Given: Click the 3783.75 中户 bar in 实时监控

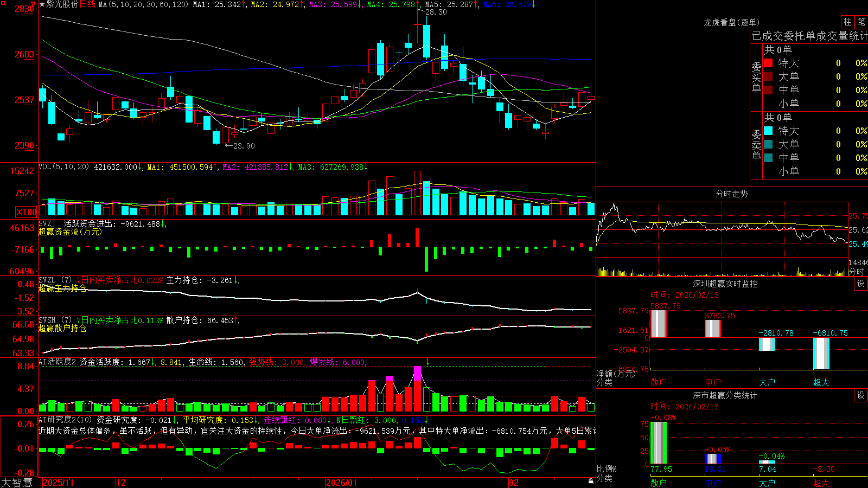Looking at the screenshot, I should (x=712, y=329).
